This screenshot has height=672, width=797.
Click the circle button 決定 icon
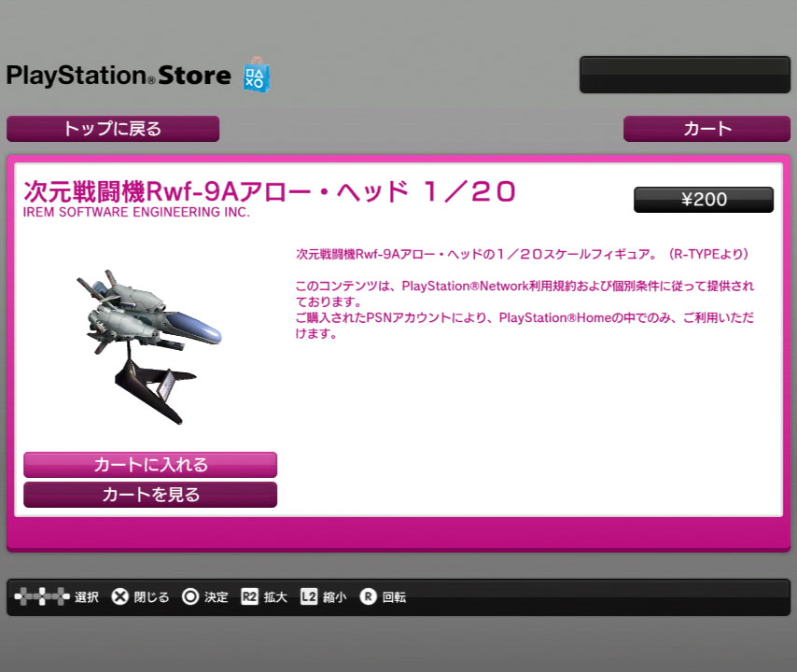tap(190, 596)
